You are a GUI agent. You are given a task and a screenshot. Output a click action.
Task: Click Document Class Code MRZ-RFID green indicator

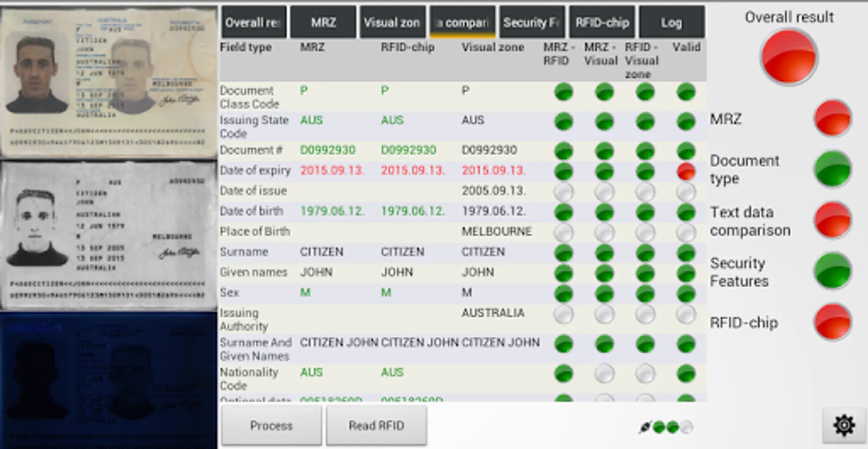(x=564, y=92)
